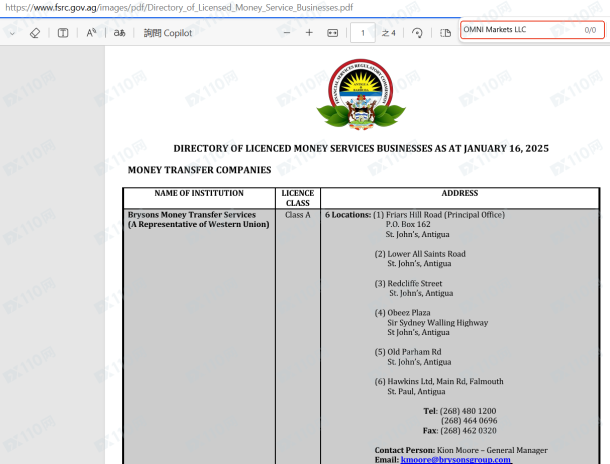The image size is (610, 464).
Task: Click the Contact Person Kion Moore line
Action: click(461, 450)
